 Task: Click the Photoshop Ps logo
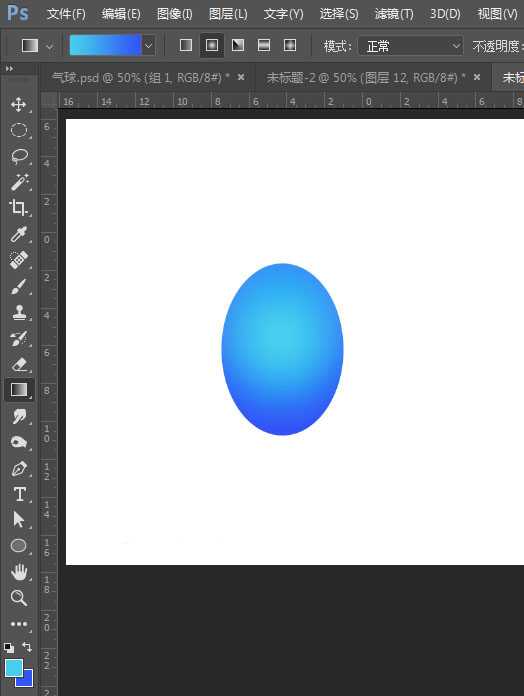pyautogui.click(x=18, y=13)
